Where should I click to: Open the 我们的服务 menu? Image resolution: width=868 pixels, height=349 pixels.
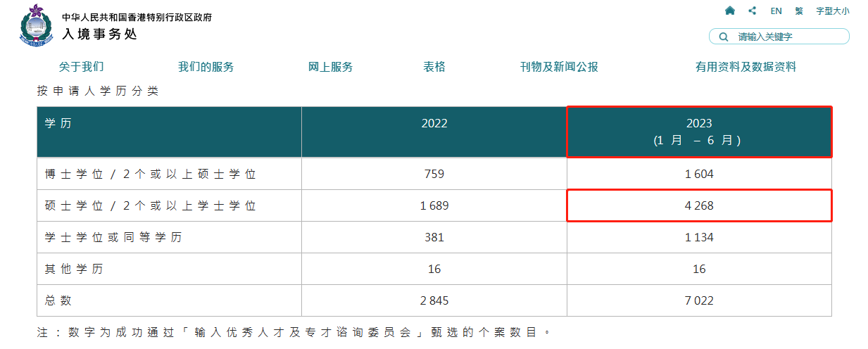[x=206, y=67]
